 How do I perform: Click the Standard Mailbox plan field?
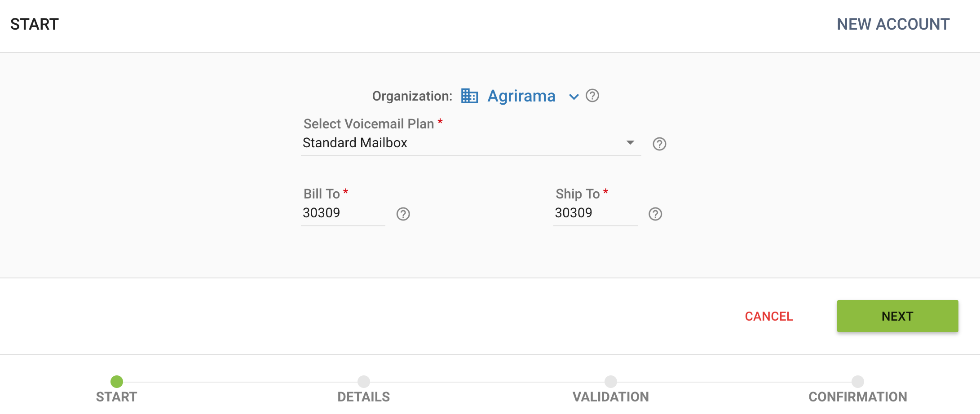(x=471, y=143)
